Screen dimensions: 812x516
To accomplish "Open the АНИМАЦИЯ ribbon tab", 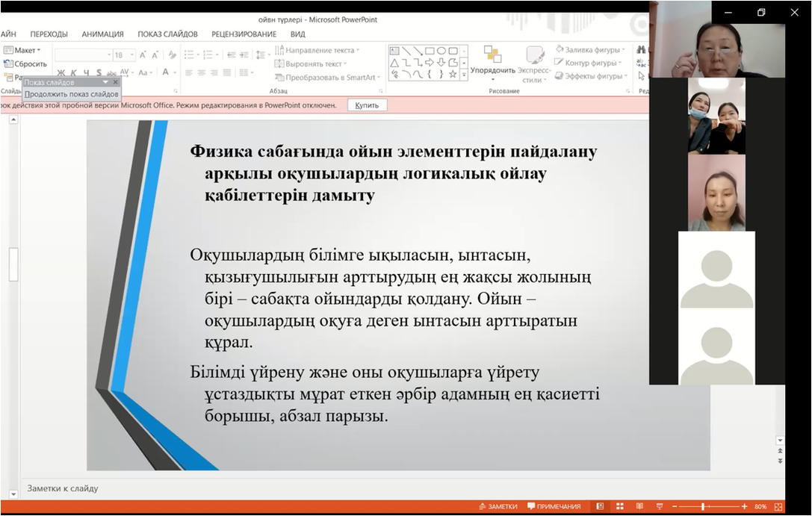I will coord(102,34).
